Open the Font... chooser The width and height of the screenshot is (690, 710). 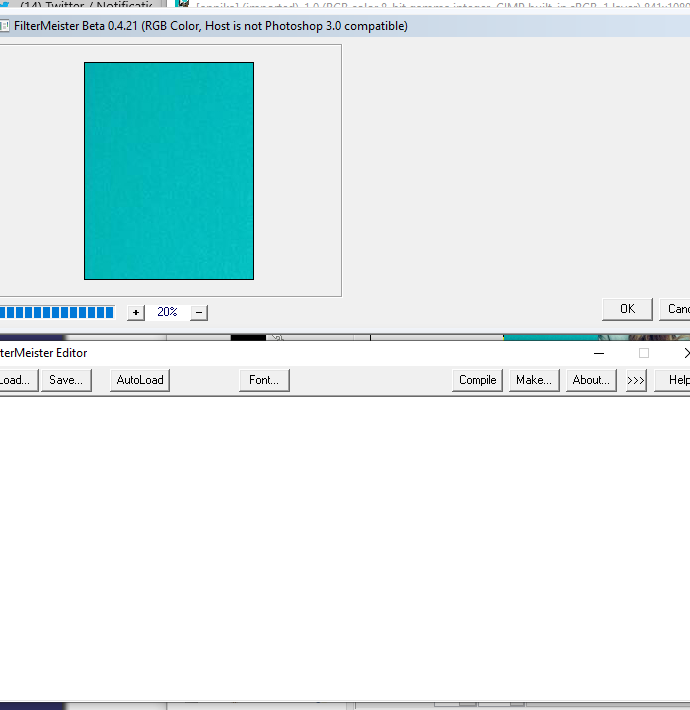click(264, 380)
